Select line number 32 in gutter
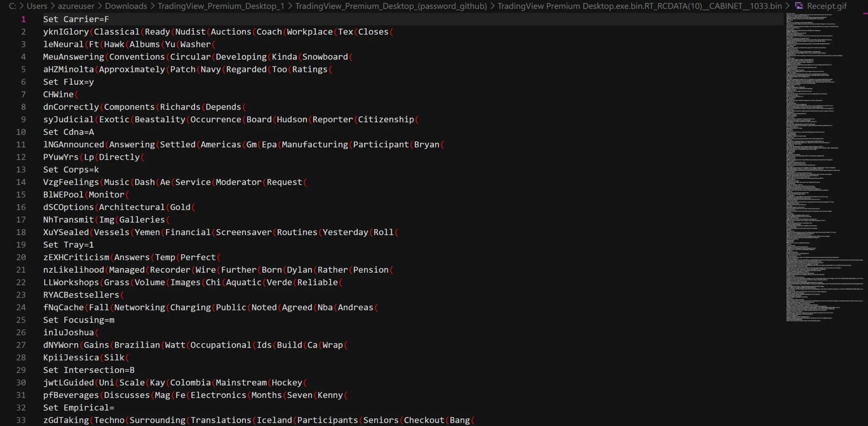The width and height of the screenshot is (868, 426). click(x=21, y=408)
